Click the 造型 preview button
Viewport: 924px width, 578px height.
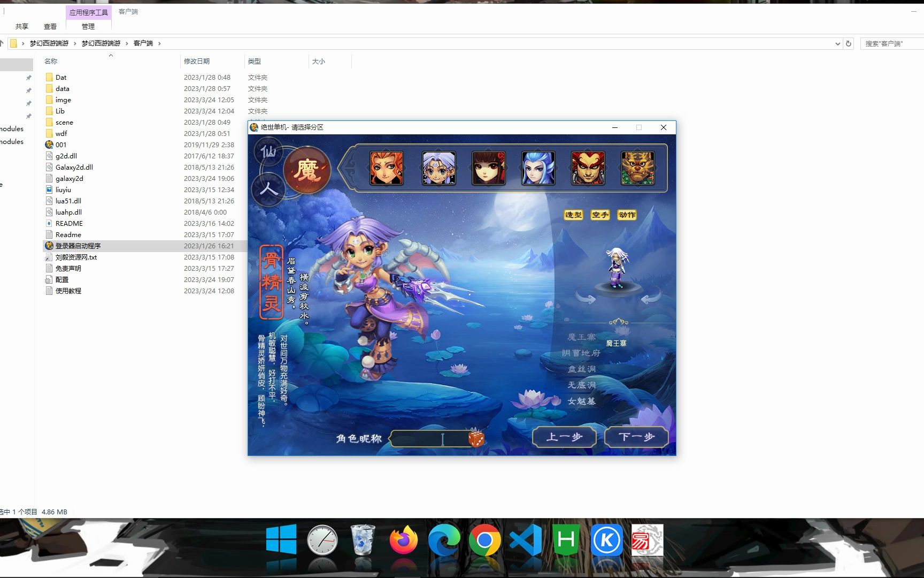pyautogui.click(x=573, y=215)
